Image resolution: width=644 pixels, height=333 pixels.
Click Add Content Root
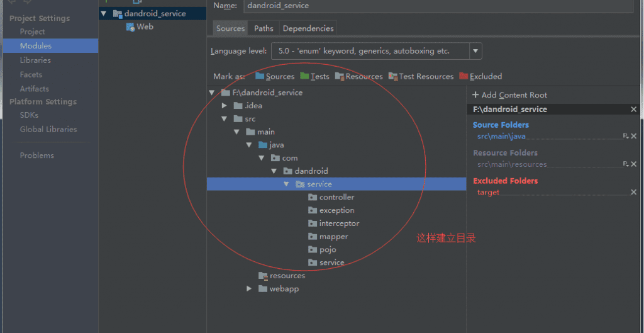[x=510, y=95]
